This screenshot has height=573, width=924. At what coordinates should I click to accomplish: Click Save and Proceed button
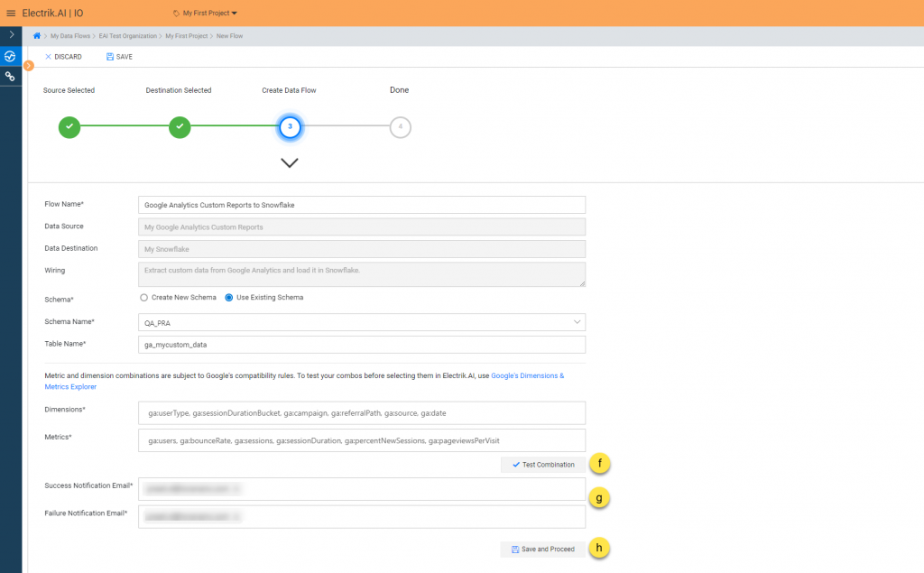click(x=542, y=549)
